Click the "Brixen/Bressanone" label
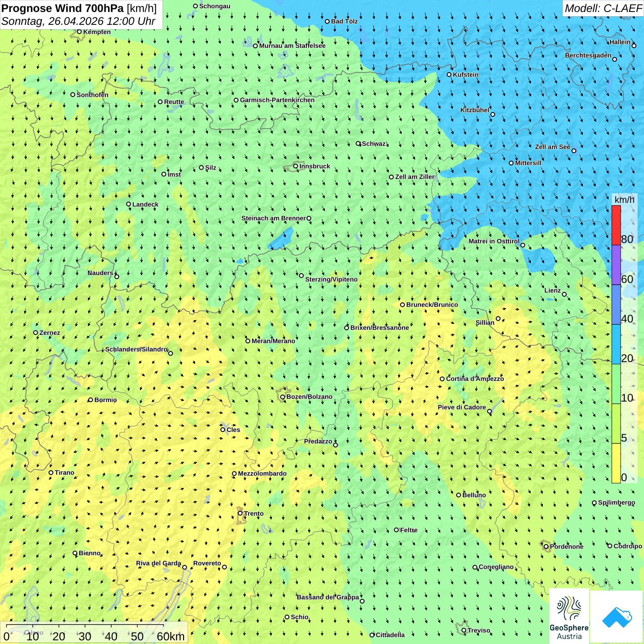Image resolution: width=644 pixels, height=644 pixels. point(379,328)
